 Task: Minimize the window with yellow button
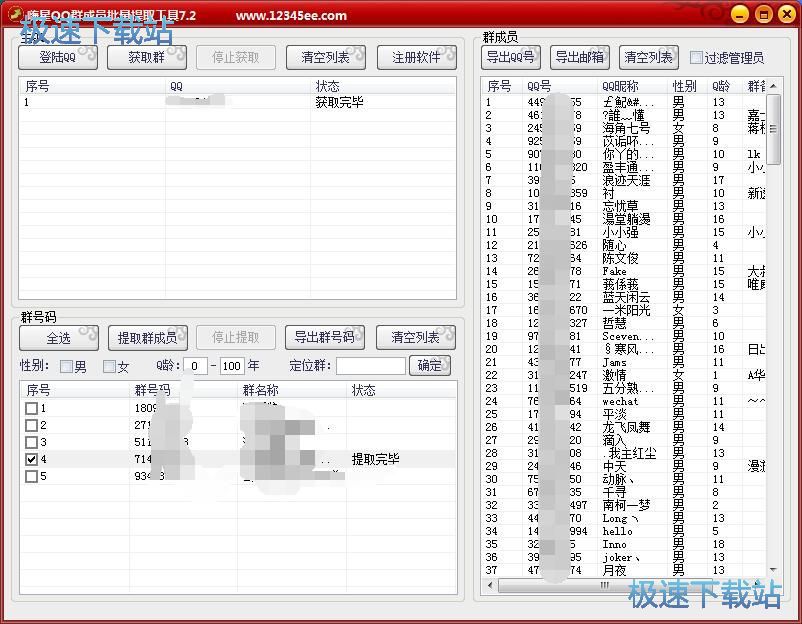coord(740,14)
